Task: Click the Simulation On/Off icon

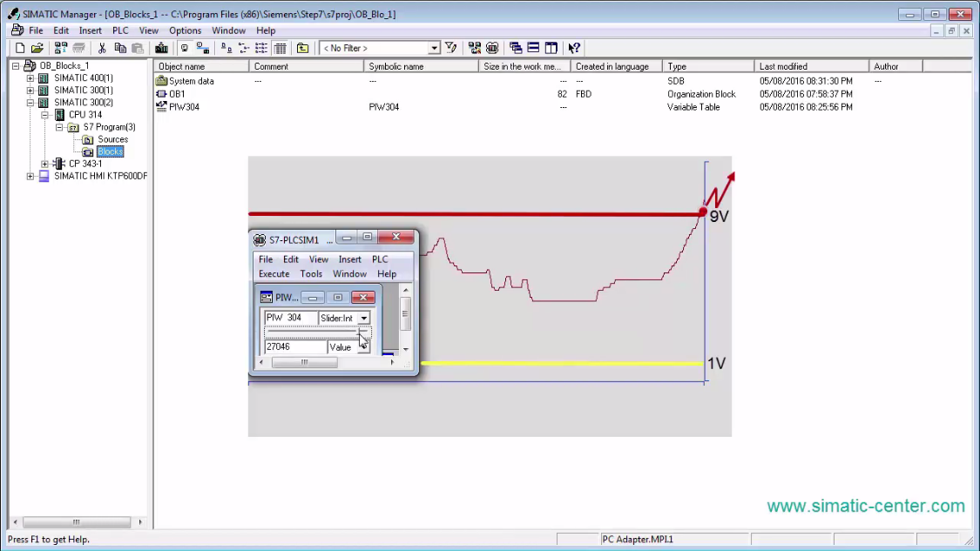Action: tap(492, 48)
